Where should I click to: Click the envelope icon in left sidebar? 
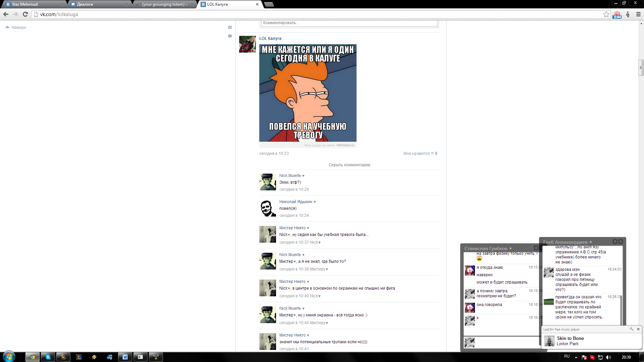pyautogui.click(x=230, y=27)
